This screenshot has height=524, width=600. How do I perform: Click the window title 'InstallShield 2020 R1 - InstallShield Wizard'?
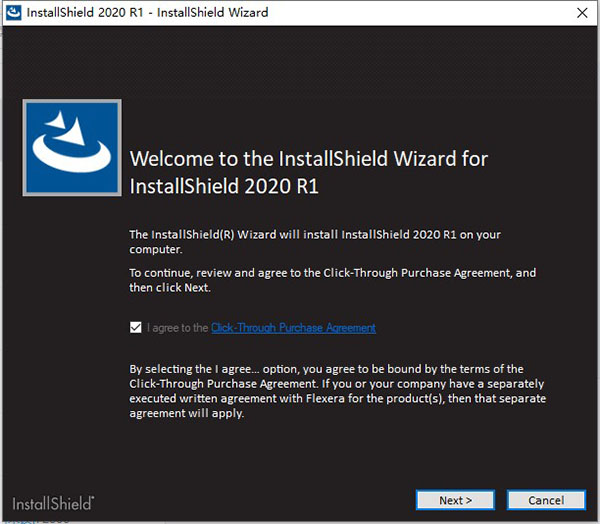pos(150,13)
